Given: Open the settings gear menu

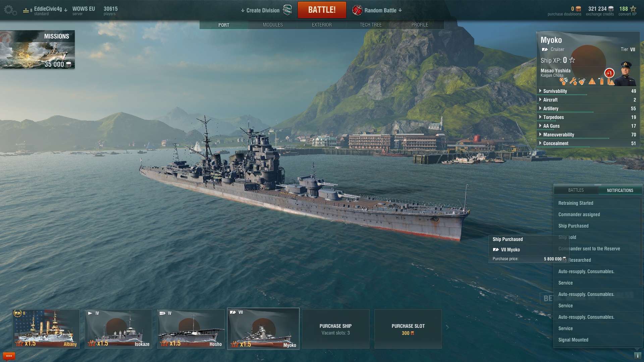Looking at the screenshot, I should [10, 10].
